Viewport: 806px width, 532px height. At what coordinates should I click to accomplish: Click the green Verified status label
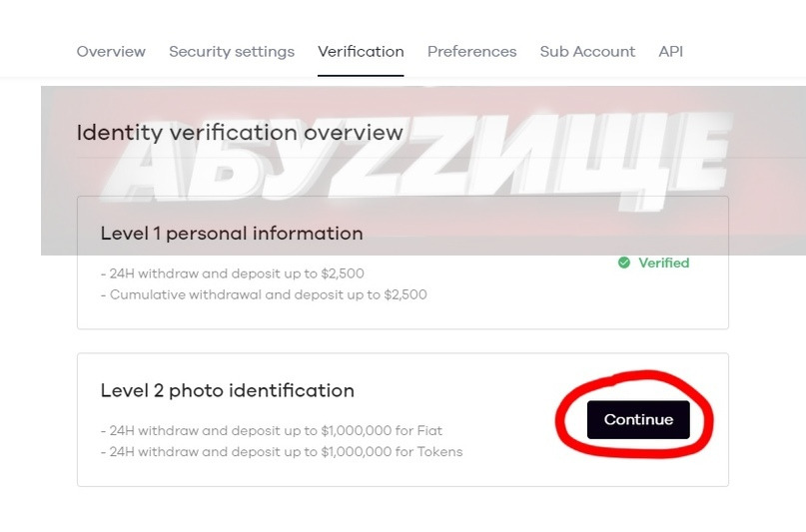click(x=664, y=263)
